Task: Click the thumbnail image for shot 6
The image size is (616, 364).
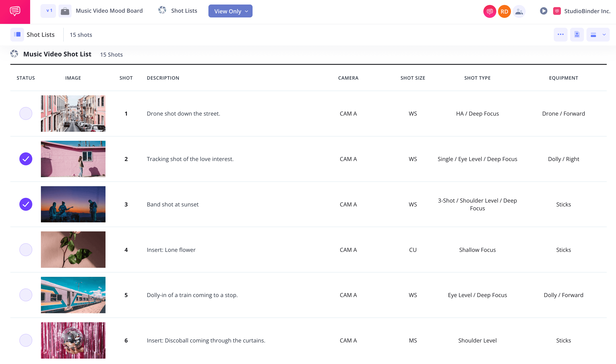Action: pos(73,340)
